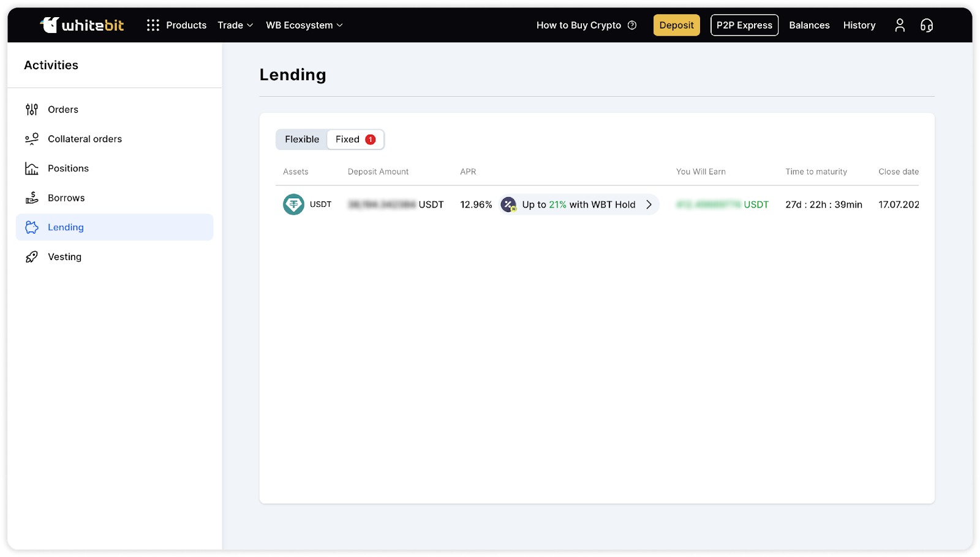Expand the WBT Hold offer chevron
Image resolution: width=980 pixels, height=557 pixels.
[x=649, y=204]
